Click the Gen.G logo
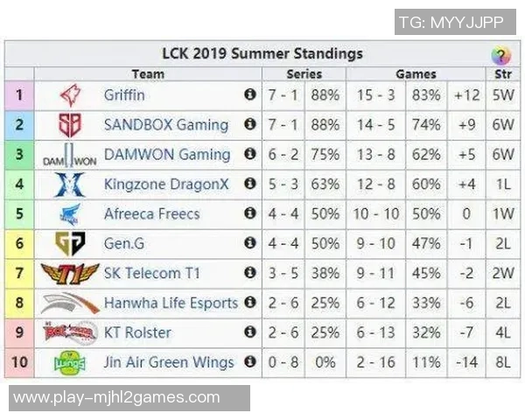525x420 pixels. [69, 244]
